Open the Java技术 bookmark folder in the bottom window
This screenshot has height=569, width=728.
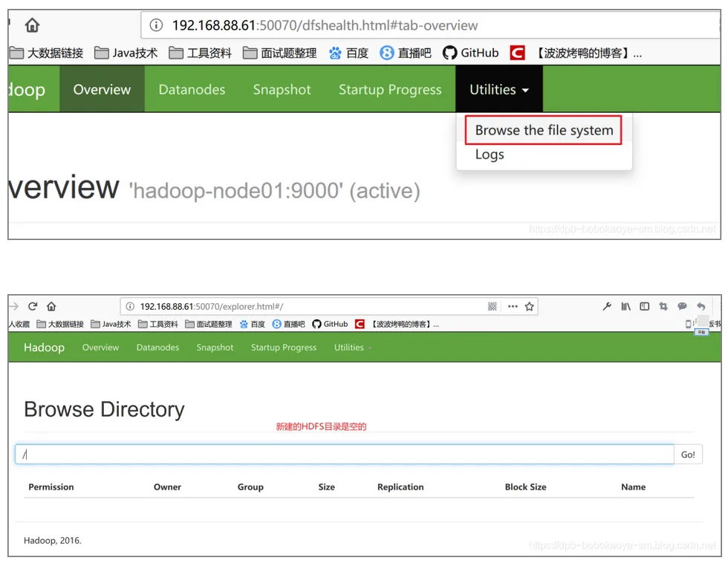pyautogui.click(x=111, y=324)
